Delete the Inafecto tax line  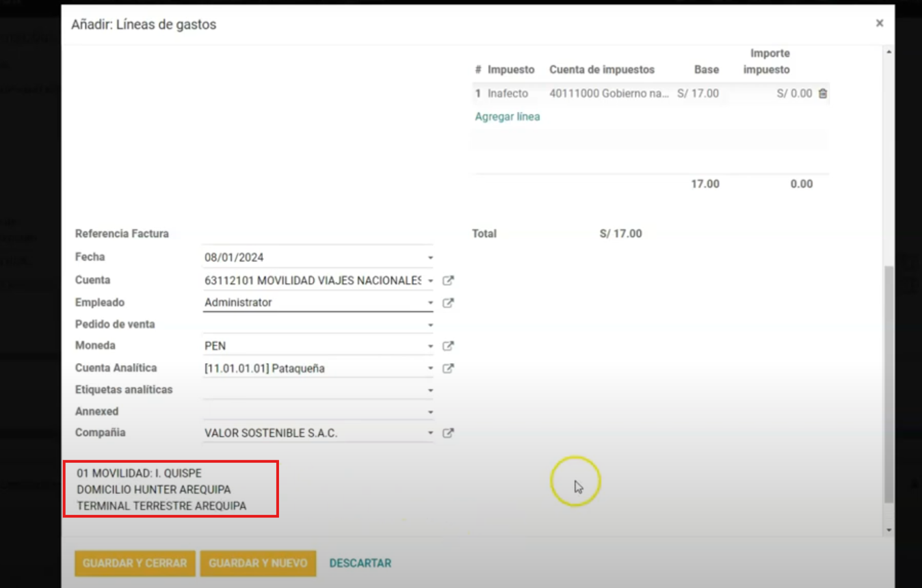tap(823, 94)
